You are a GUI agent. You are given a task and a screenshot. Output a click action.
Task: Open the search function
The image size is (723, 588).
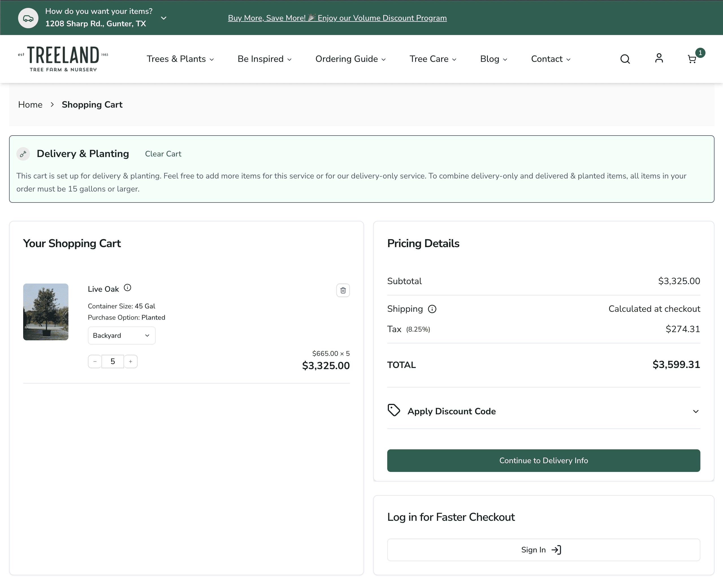click(x=625, y=58)
